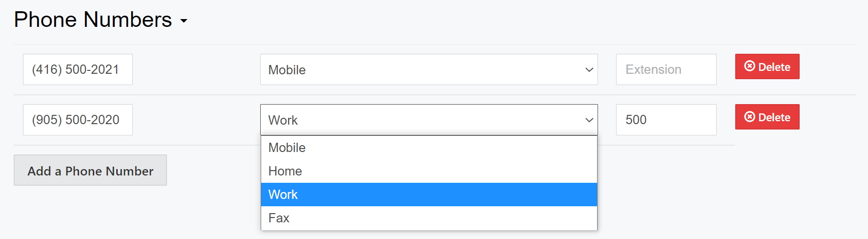
Task: Click the circle-x icon on second Delete button
Action: tap(749, 117)
